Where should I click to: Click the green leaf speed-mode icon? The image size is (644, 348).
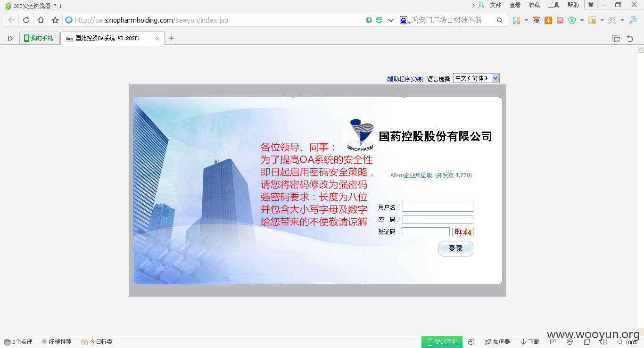(379, 20)
